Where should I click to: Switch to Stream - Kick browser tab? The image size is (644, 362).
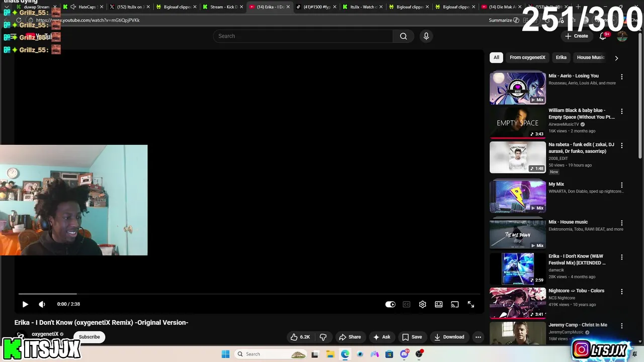pyautogui.click(x=223, y=7)
